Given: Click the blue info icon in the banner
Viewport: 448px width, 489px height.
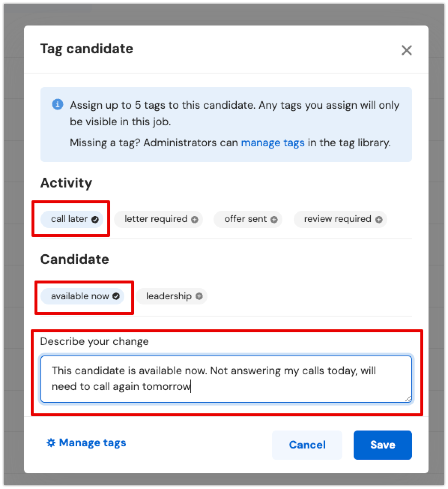Looking at the screenshot, I should pos(57,105).
